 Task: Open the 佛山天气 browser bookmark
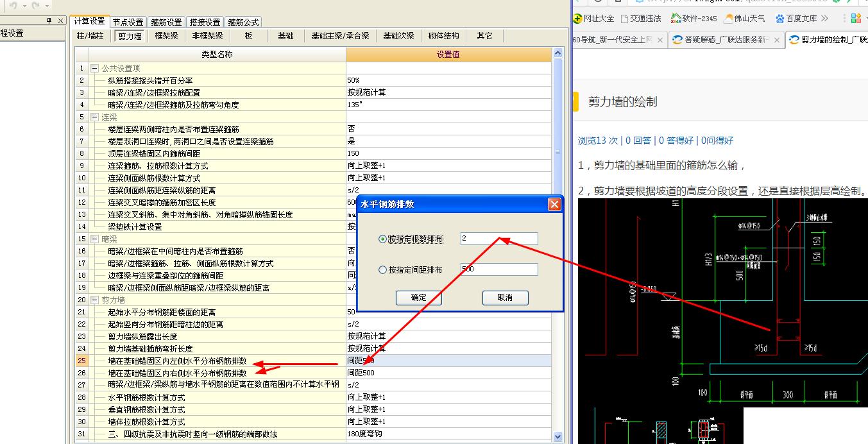pyautogui.click(x=745, y=18)
